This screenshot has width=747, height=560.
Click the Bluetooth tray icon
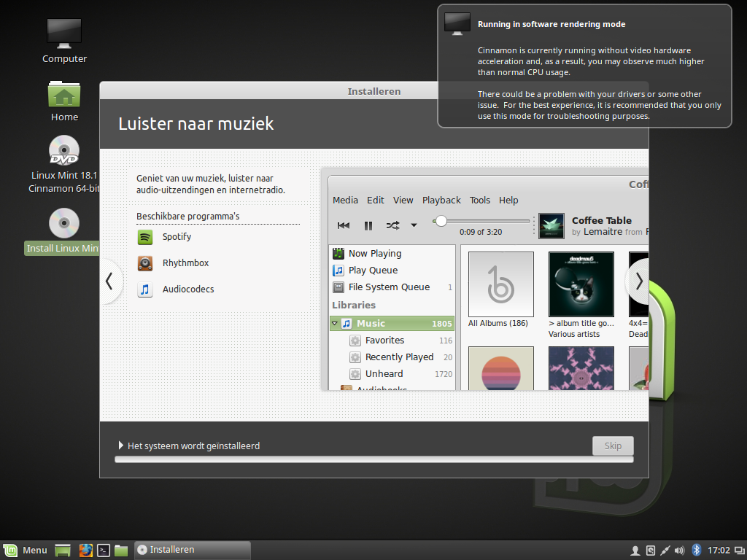click(x=696, y=550)
